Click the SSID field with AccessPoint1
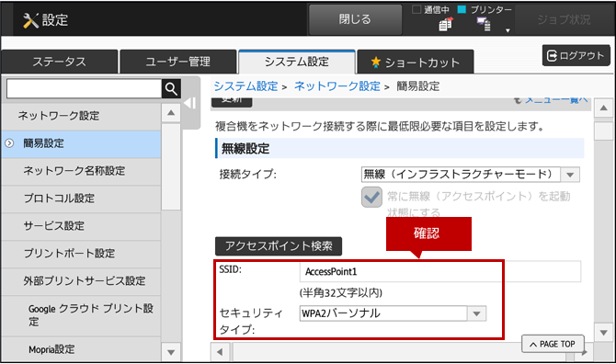 440,271
